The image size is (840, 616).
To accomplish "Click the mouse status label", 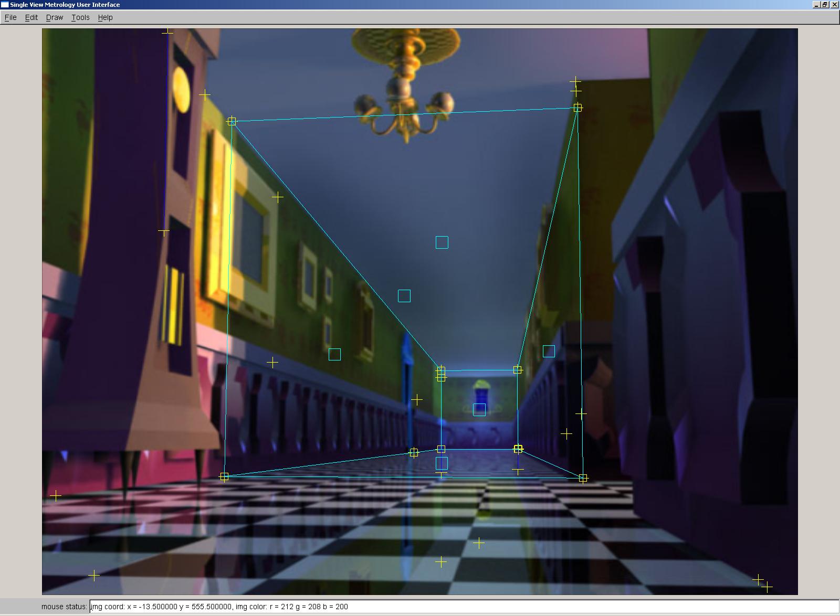I will [64, 607].
